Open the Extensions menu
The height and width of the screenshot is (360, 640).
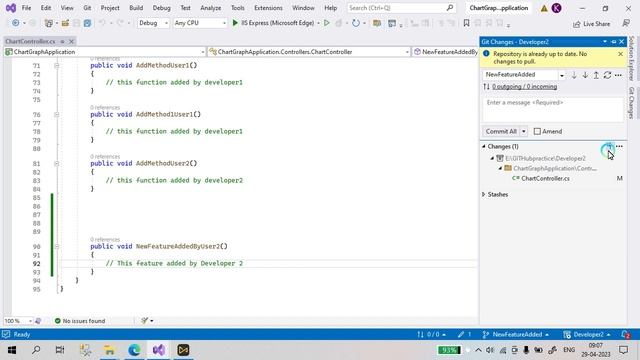[x=268, y=8]
